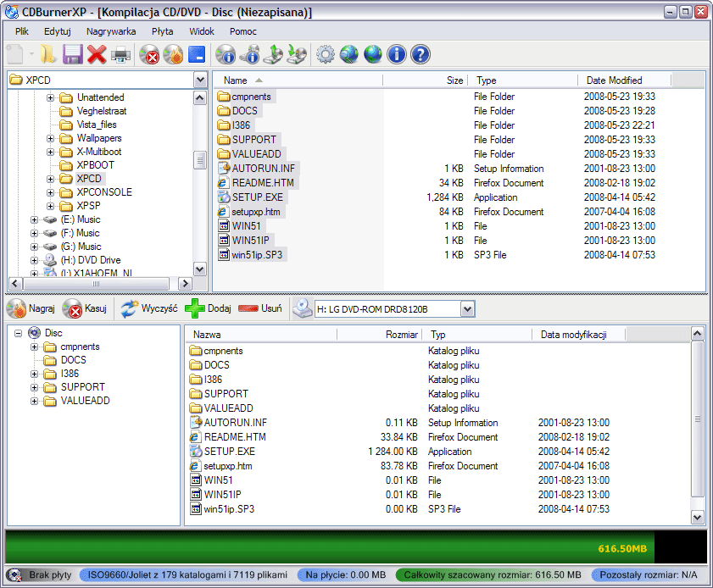Click the erase disc toolbar icon
The width and height of the screenshot is (713, 588).
[x=149, y=54]
